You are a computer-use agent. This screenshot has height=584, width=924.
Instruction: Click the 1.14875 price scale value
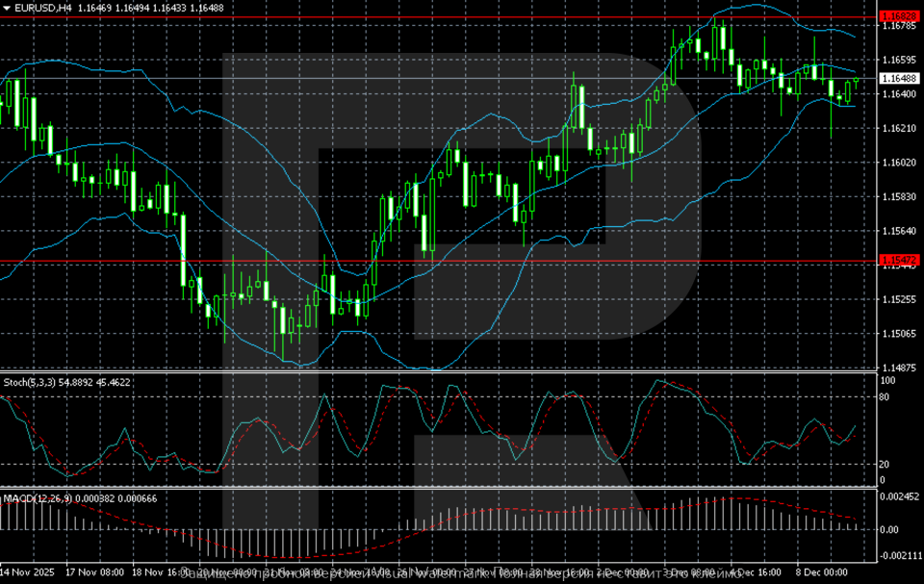pyautogui.click(x=897, y=368)
